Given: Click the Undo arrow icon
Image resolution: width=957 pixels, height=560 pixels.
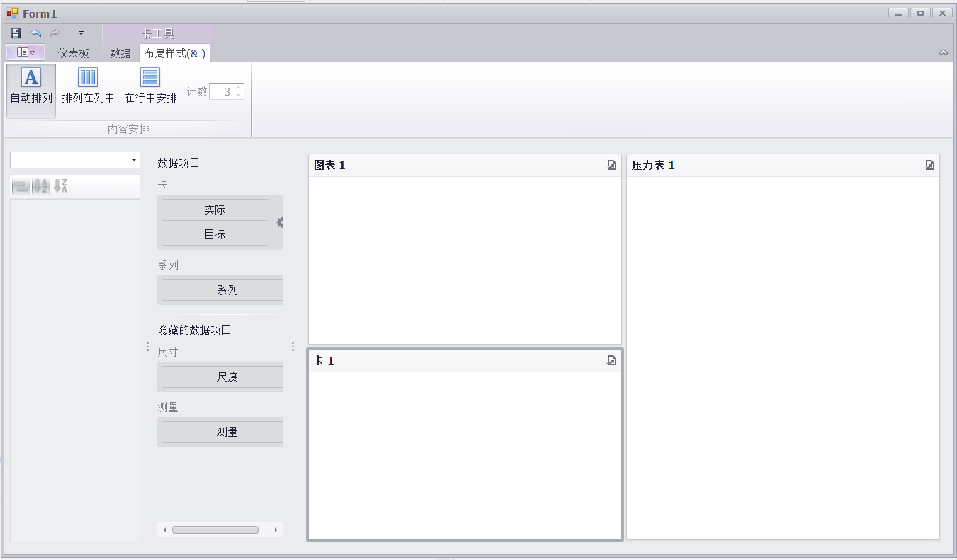Looking at the screenshot, I should point(35,33).
